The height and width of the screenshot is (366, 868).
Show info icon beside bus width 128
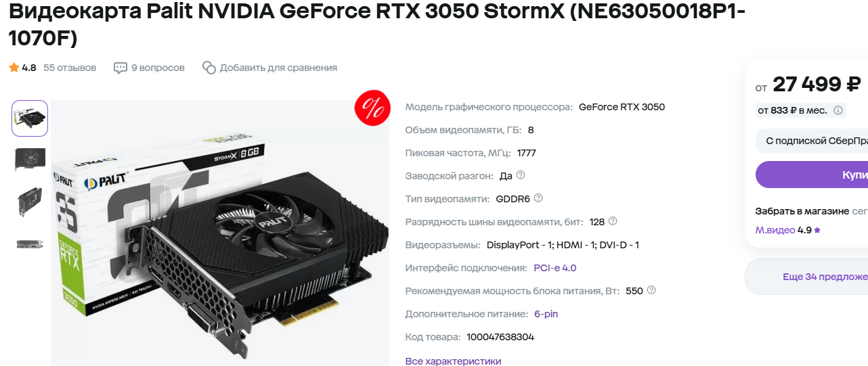click(613, 221)
